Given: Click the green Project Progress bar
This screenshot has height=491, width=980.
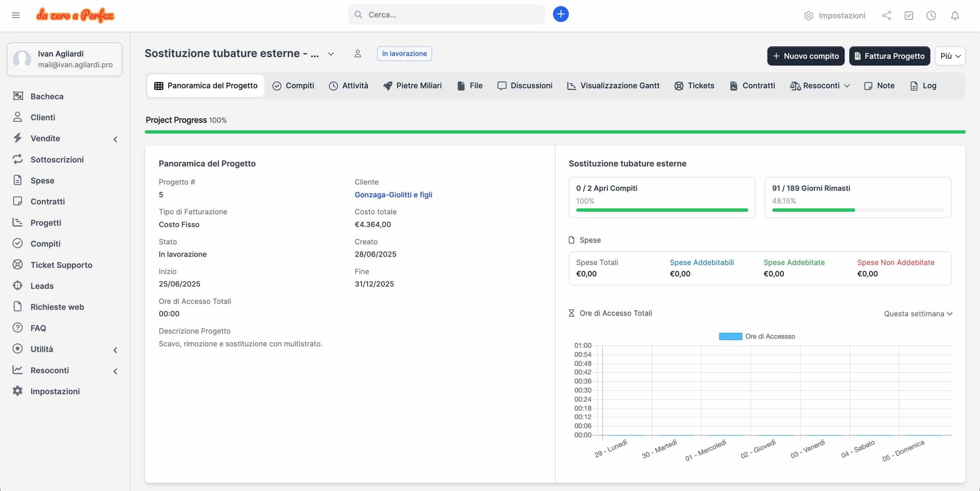Looking at the screenshot, I should click(555, 132).
